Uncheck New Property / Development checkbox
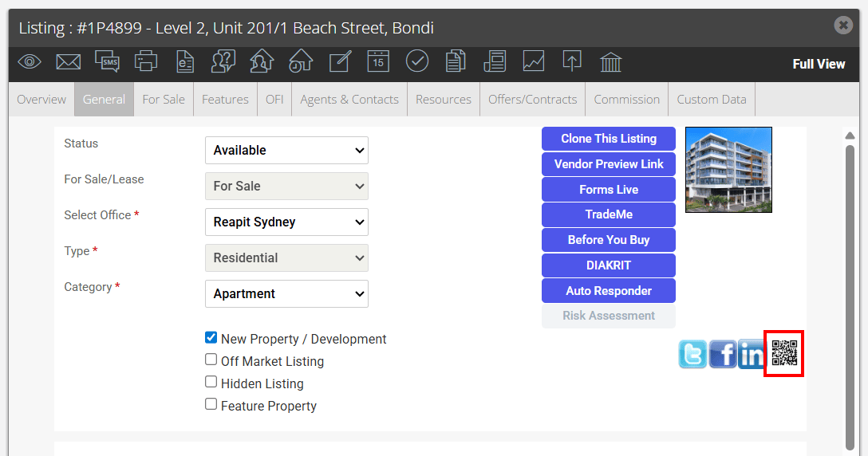Image resolution: width=868 pixels, height=456 pixels. pos(211,337)
